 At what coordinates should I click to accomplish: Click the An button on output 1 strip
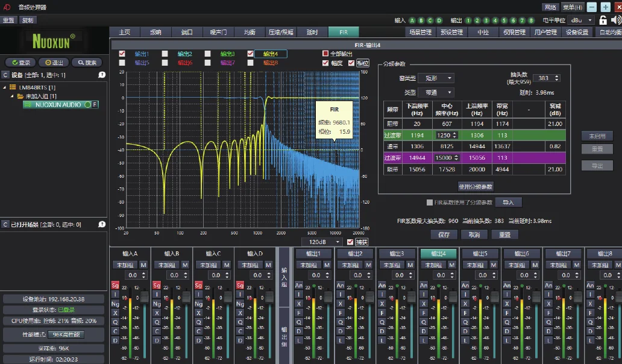click(x=298, y=286)
